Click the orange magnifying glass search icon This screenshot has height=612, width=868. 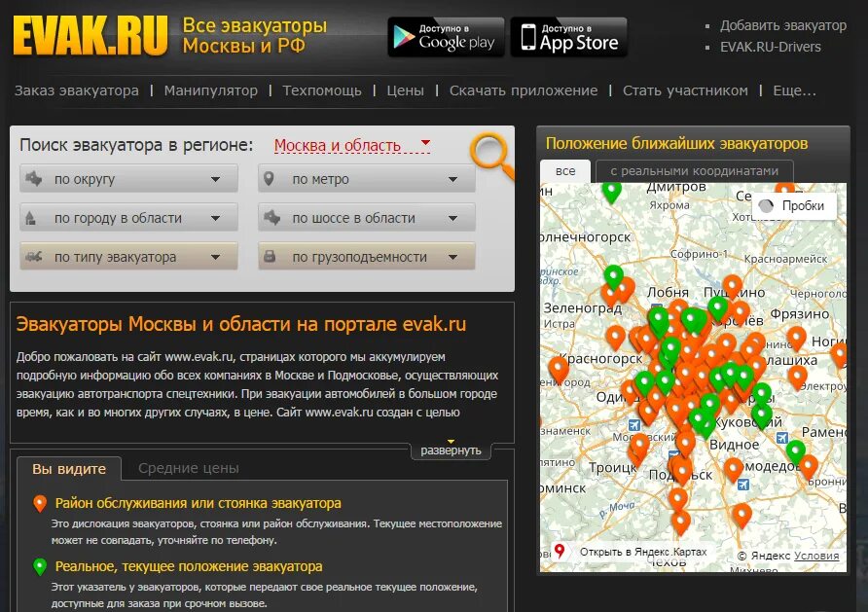pyautogui.click(x=492, y=155)
